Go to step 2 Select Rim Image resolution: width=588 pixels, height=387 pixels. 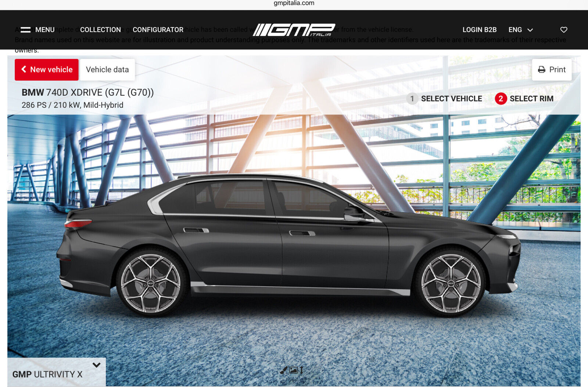[x=524, y=99]
